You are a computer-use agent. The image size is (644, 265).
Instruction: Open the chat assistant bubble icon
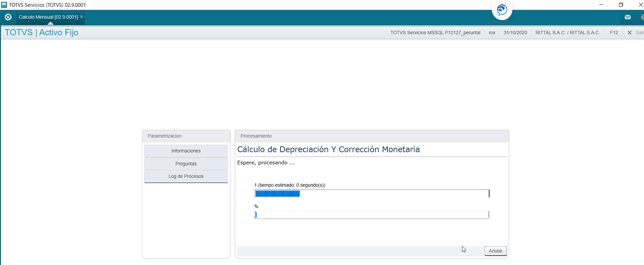(x=502, y=10)
